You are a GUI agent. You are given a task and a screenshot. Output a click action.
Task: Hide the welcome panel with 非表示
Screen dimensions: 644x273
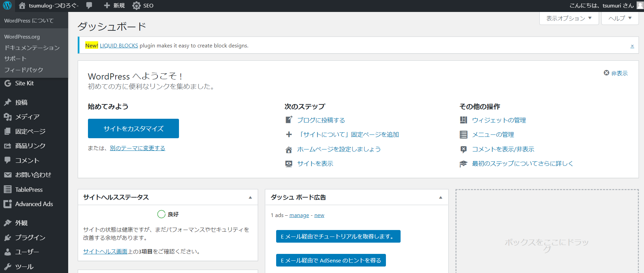pos(616,73)
